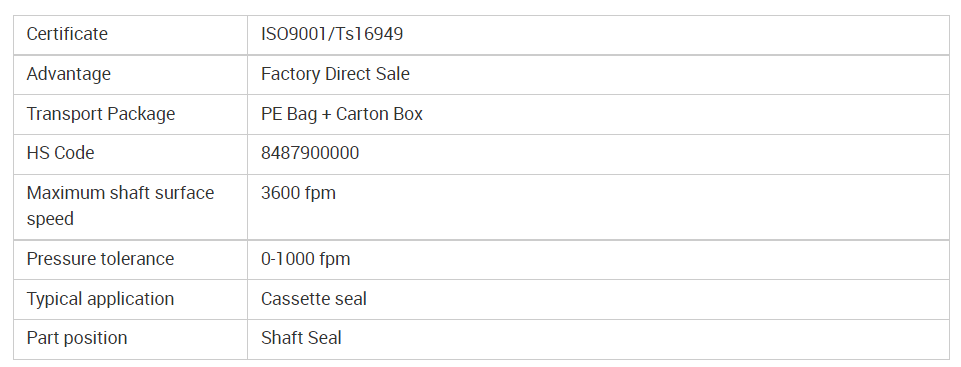Click the Pressure tolerance label
This screenshot has height=367, width=961.
point(100,259)
